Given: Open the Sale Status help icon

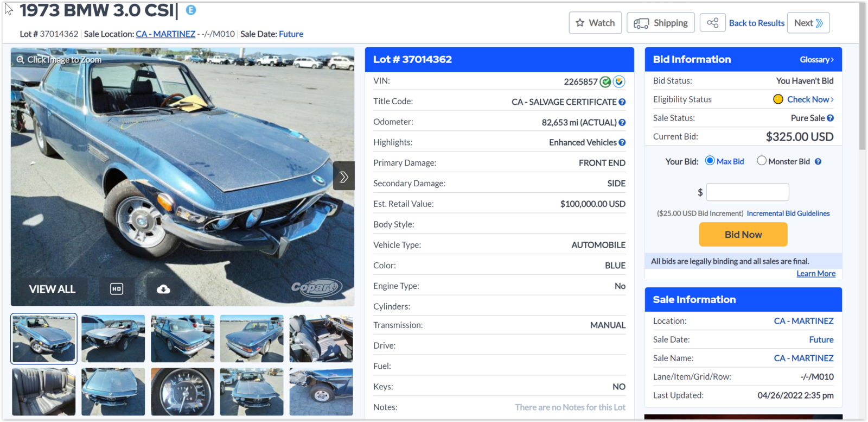Looking at the screenshot, I should pyautogui.click(x=831, y=118).
